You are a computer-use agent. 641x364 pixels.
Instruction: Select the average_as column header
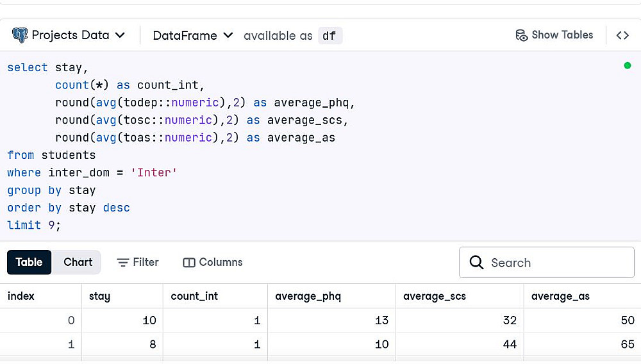(560, 296)
